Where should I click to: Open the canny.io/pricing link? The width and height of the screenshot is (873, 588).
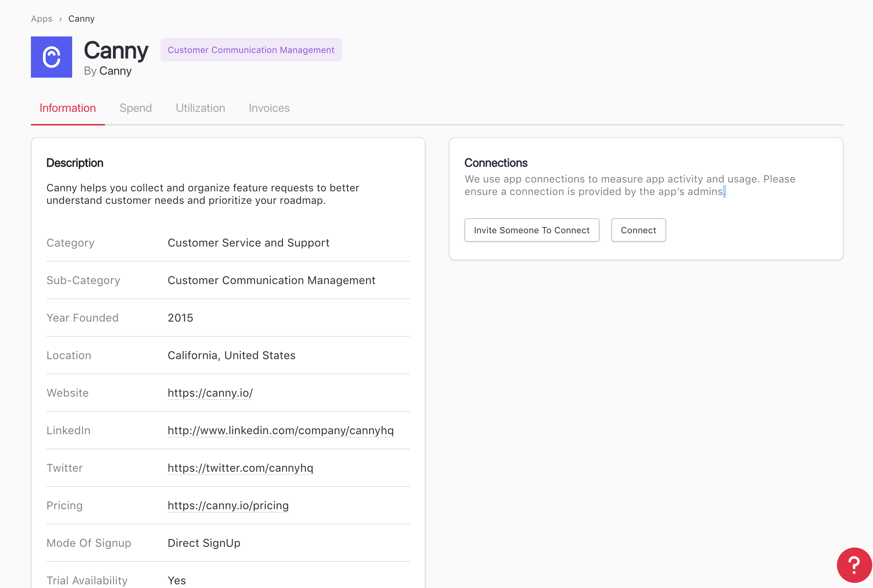228,505
